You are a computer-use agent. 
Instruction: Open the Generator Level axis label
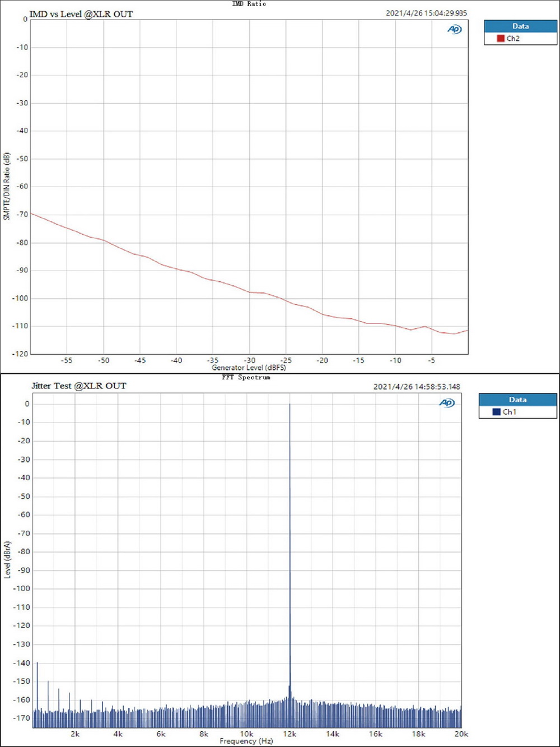248,368
